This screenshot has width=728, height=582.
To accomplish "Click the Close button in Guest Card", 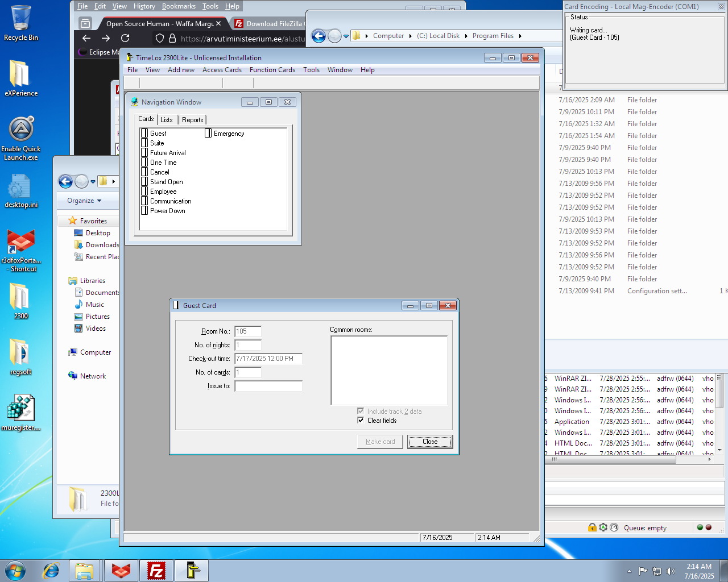I will tap(430, 442).
